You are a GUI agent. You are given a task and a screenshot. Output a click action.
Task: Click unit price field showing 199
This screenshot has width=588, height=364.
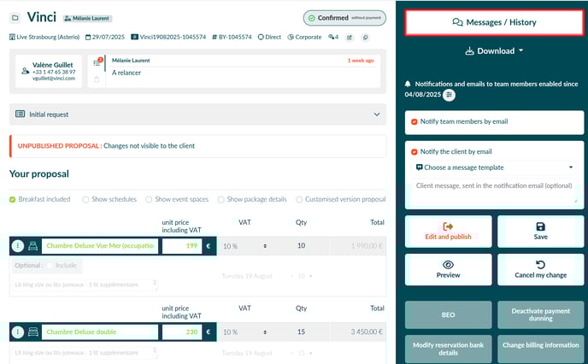click(x=181, y=246)
